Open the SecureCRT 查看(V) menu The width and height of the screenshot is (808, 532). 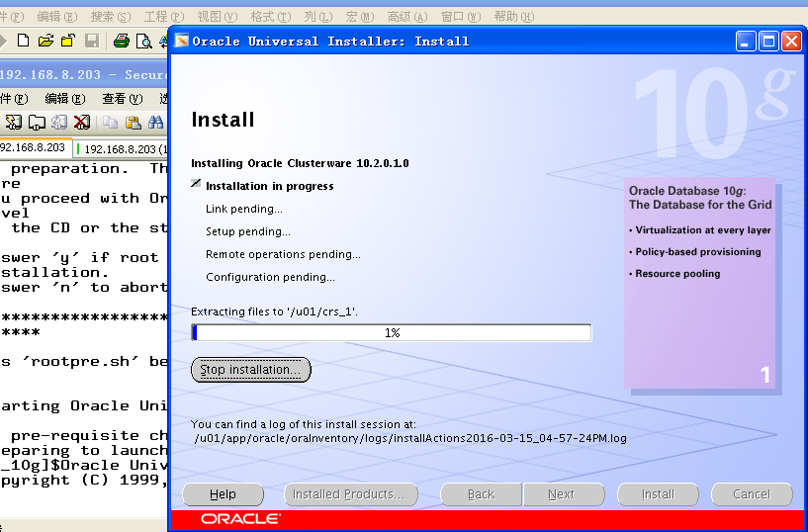(122, 98)
